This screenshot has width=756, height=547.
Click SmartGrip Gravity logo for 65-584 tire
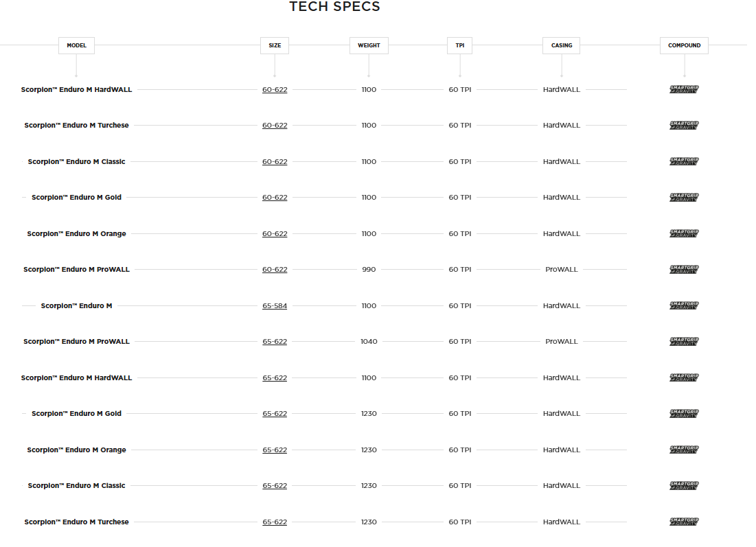point(684,305)
